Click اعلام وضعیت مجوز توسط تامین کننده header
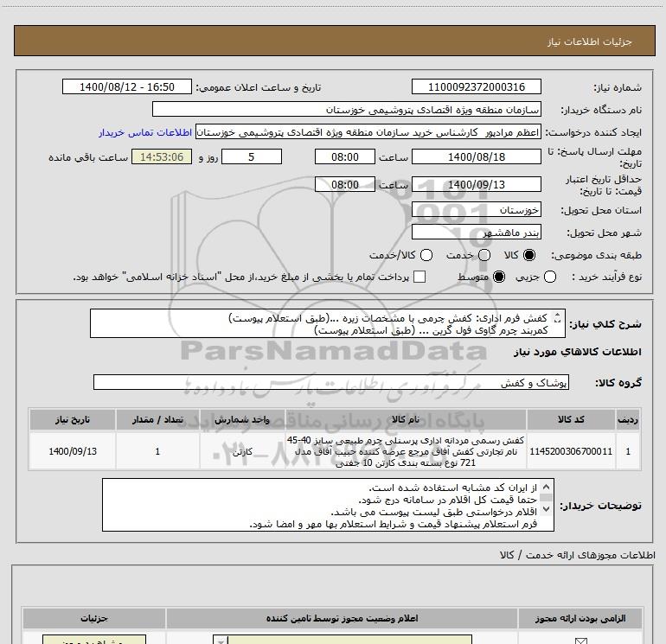Viewport: 666px width, 644px height. click(x=342, y=619)
